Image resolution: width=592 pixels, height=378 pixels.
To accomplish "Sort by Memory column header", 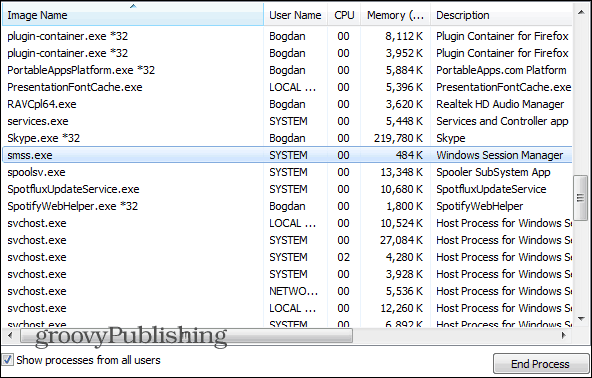I will (x=395, y=15).
